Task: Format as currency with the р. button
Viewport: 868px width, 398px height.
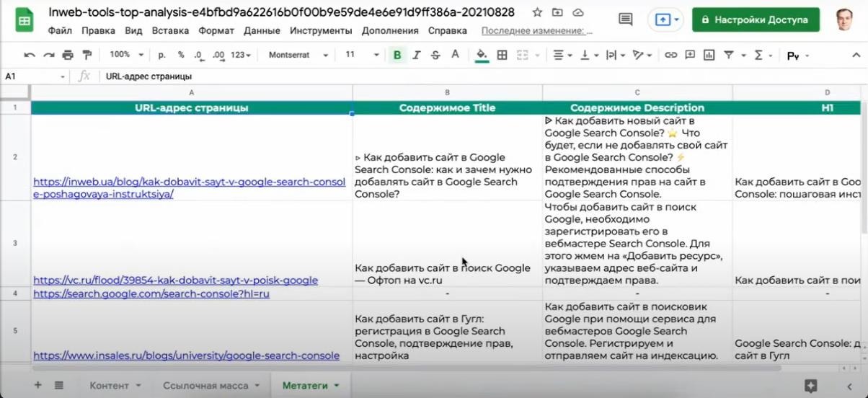Action: [x=162, y=55]
